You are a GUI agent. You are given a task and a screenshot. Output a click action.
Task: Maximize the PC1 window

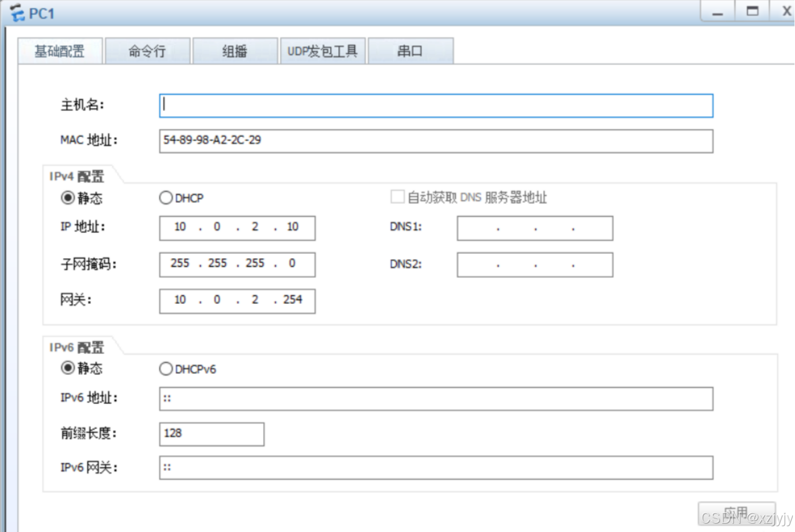[752, 11]
